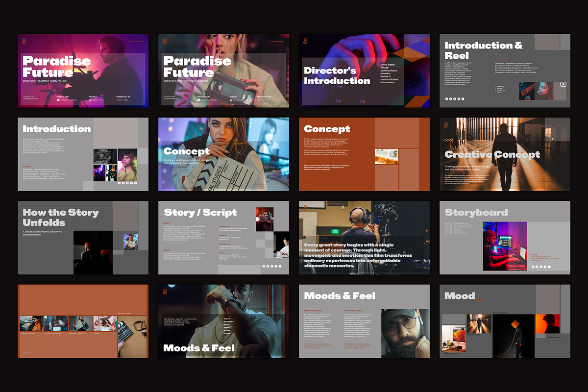588x392 pixels.
Task: Open the Paradise Future slide with VHS tape
Action: point(223,71)
